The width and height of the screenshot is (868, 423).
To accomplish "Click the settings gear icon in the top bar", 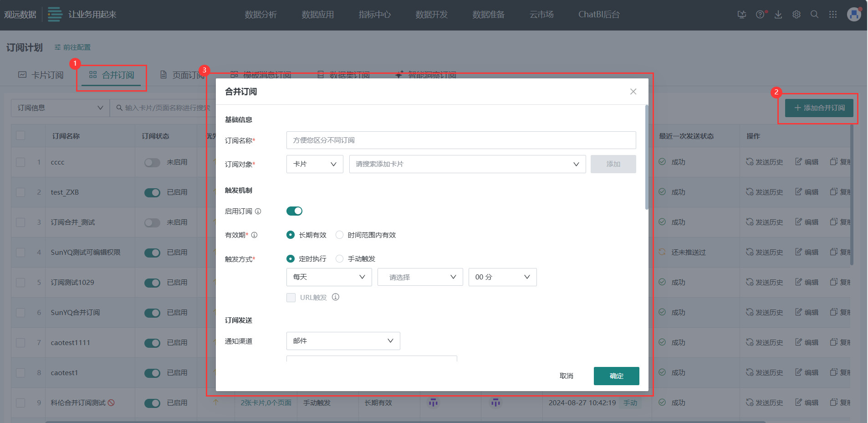I will click(796, 14).
